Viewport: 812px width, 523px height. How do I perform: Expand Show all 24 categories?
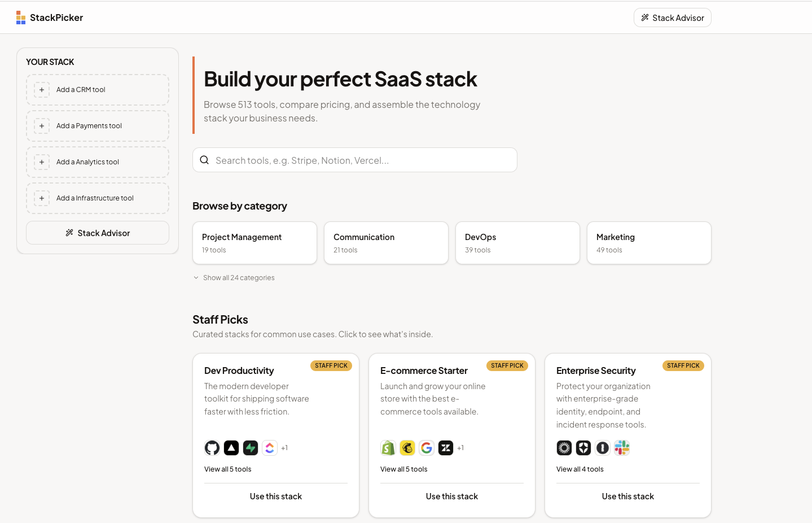click(234, 277)
